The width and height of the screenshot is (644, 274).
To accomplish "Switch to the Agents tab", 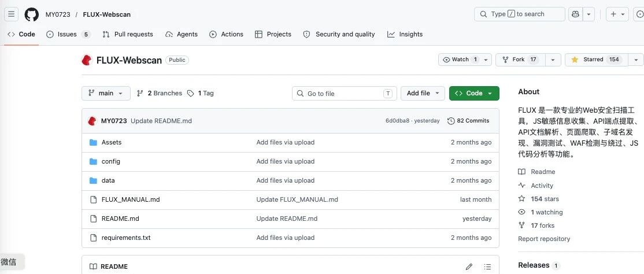I will point(182,34).
